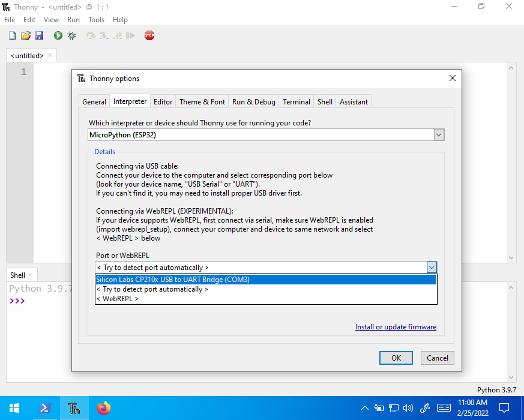The height and width of the screenshot is (420, 524).
Task: Show hidden system tray icons
Action: tap(365, 408)
